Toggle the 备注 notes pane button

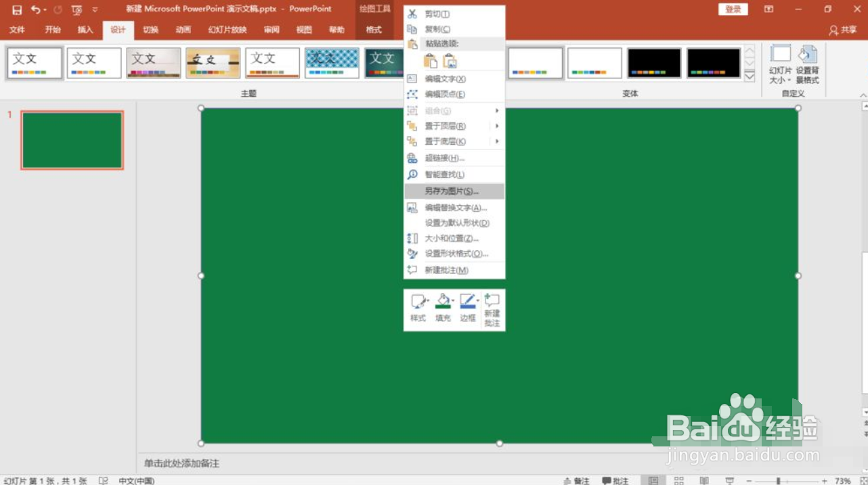pyautogui.click(x=577, y=480)
